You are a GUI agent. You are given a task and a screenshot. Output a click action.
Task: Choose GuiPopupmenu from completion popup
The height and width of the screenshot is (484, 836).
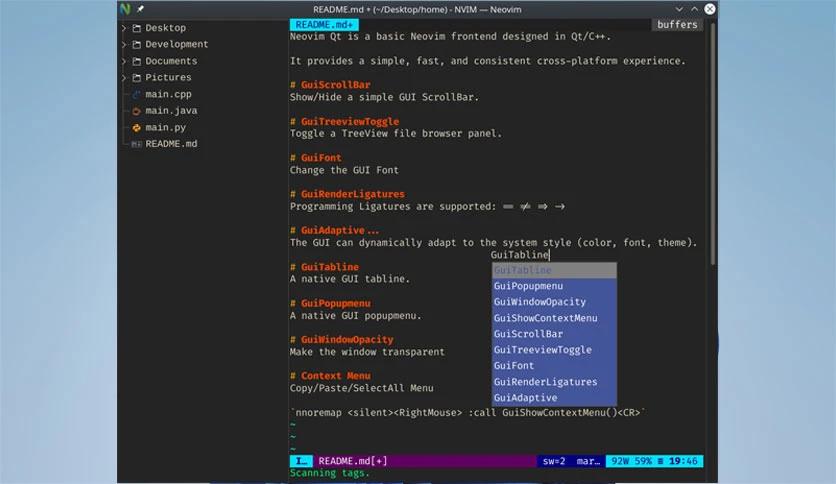click(x=554, y=286)
